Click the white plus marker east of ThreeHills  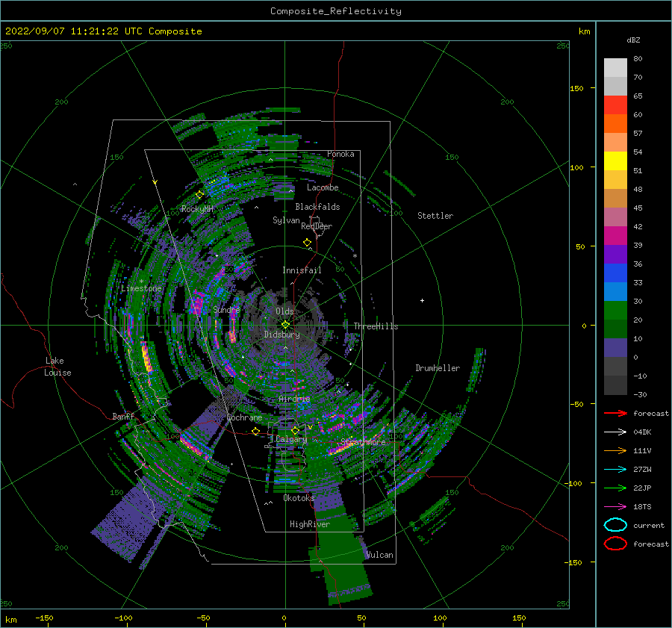pyautogui.click(x=422, y=300)
